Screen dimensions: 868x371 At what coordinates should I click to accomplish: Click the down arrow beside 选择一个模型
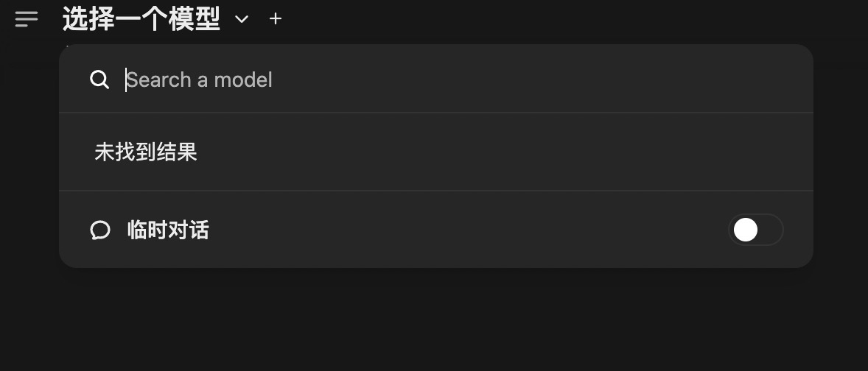[242, 20]
